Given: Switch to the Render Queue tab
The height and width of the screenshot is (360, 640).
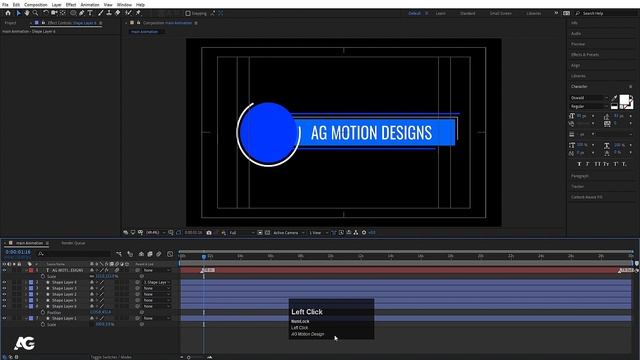Looking at the screenshot, I should coord(73,243).
